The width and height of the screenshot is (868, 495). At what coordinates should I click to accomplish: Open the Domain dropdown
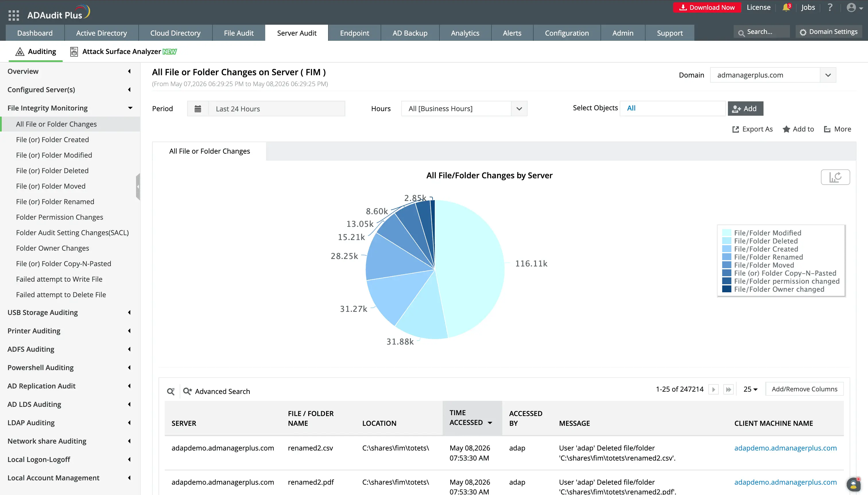click(x=773, y=75)
